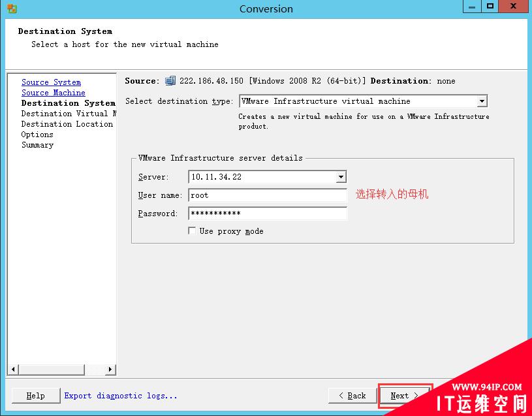Click the Destination Location step

pos(67,124)
